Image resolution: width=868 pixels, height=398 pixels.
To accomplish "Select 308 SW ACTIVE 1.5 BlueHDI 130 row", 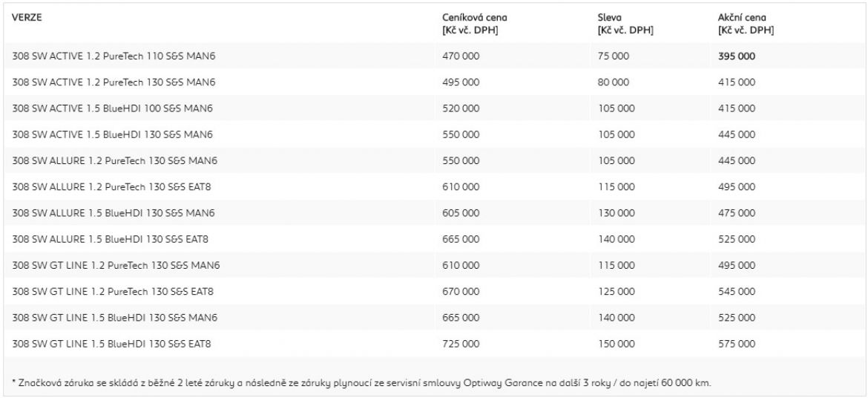I will coord(434,134).
